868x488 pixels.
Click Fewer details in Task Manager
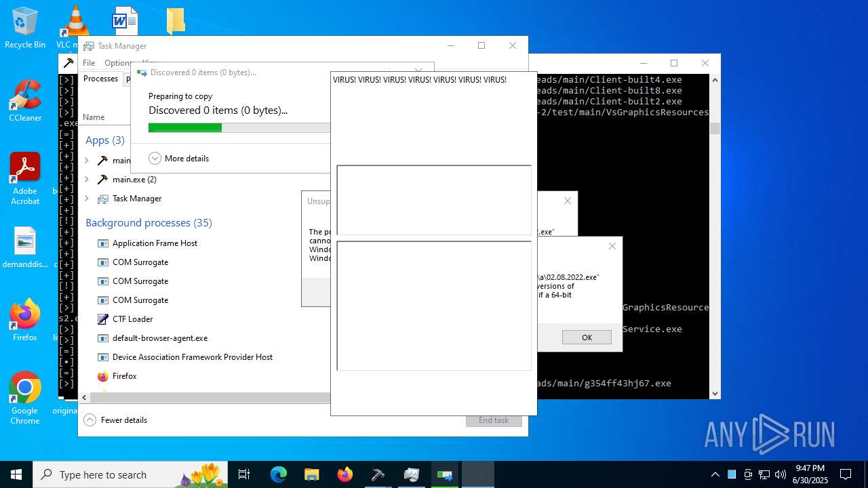click(116, 420)
